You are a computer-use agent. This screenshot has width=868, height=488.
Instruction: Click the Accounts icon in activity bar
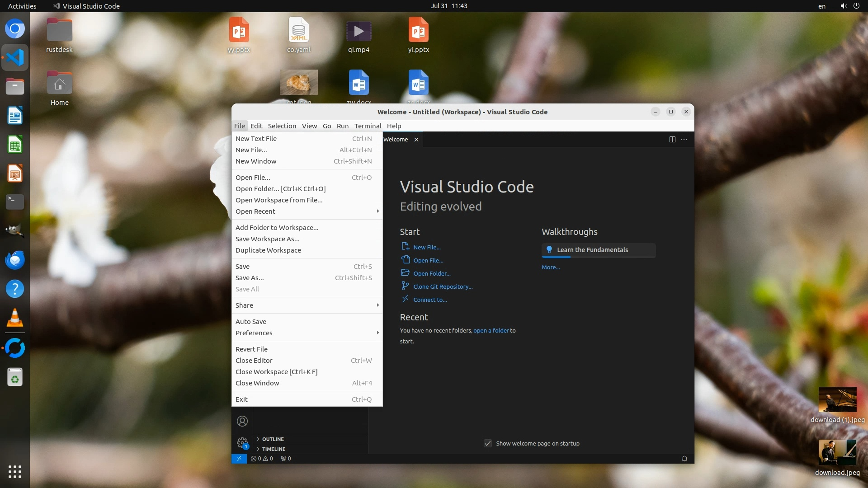(242, 421)
